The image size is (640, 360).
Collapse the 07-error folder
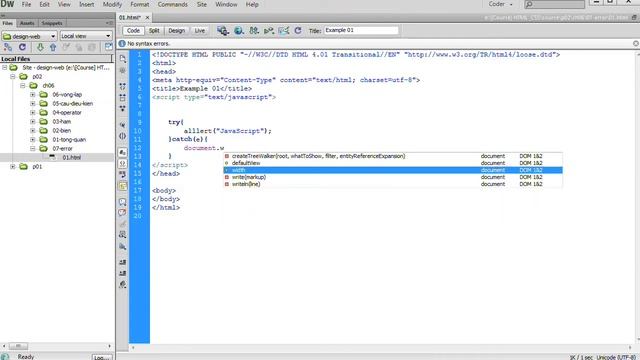pyautogui.click(x=33, y=149)
